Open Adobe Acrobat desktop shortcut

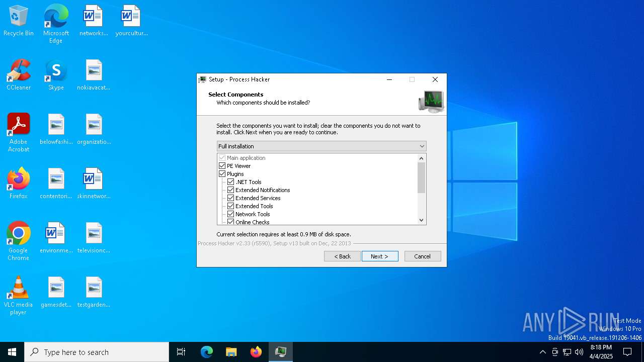(x=19, y=133)
